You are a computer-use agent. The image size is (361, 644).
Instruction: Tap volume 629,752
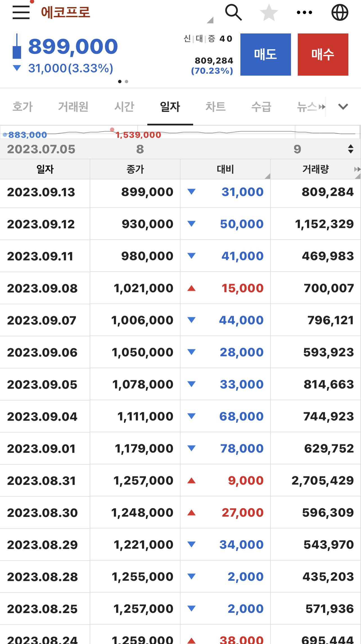point(329,448)
